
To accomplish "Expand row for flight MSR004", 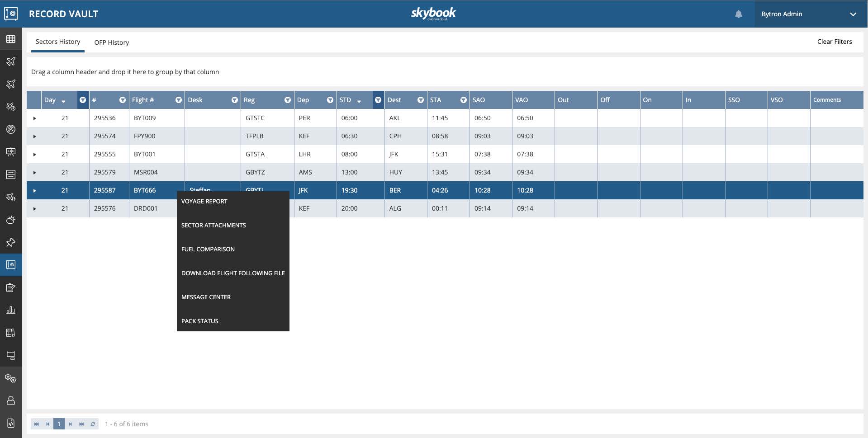I will point(34,172).
